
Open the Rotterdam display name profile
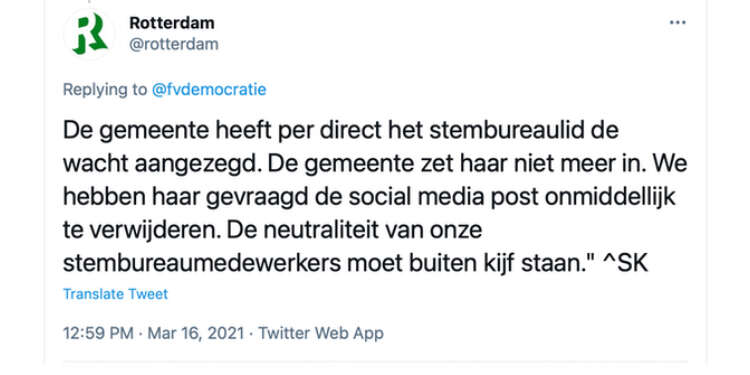[172, 22]
